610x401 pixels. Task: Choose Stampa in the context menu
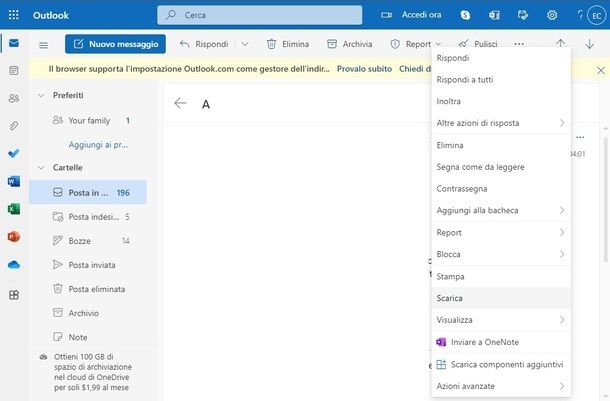451,276
